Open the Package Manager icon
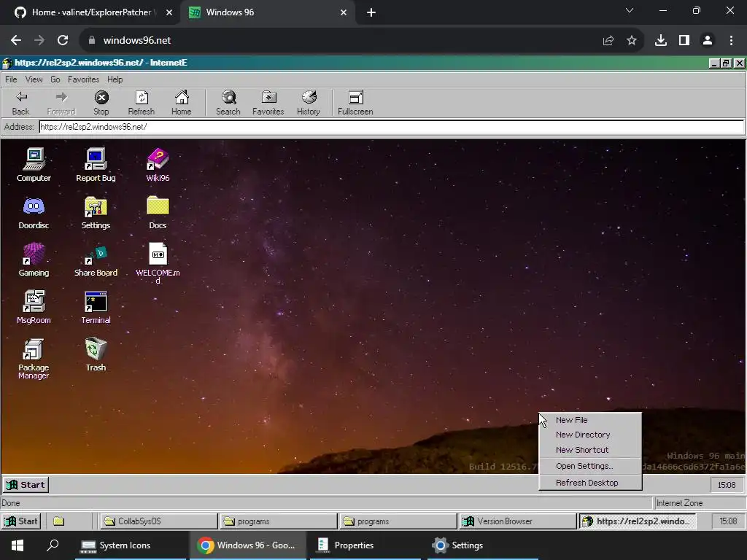 [34, 359]
